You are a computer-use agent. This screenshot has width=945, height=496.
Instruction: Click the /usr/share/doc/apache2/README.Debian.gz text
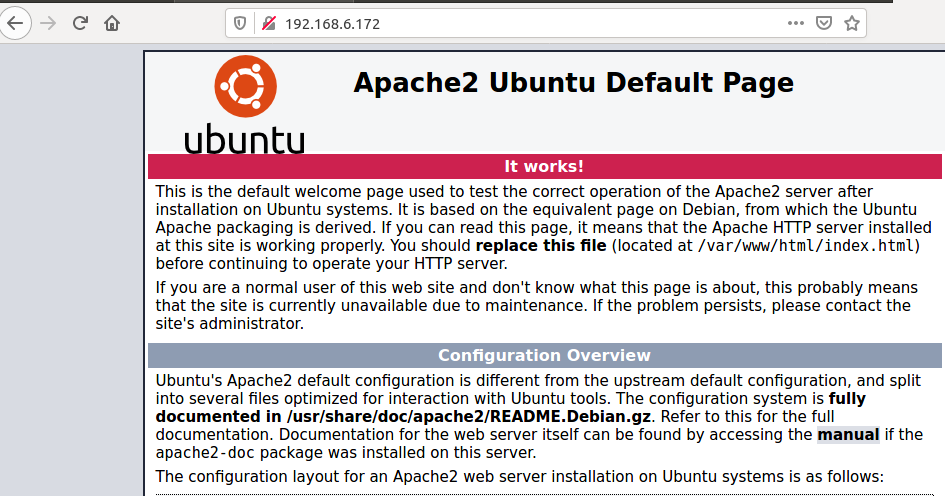(x=468, y=417)
